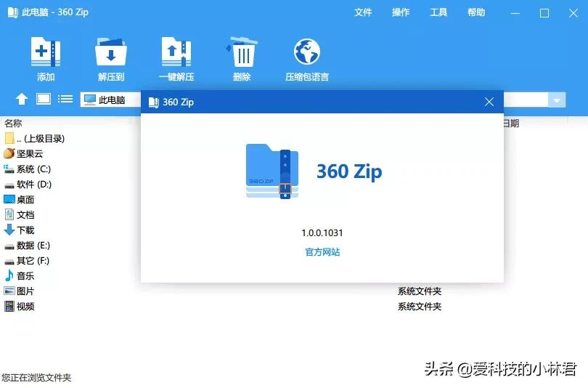The height and width of the screenshot is (388, 588).
Task: Select the 数据 (E:) label
Action: point(33,246)
